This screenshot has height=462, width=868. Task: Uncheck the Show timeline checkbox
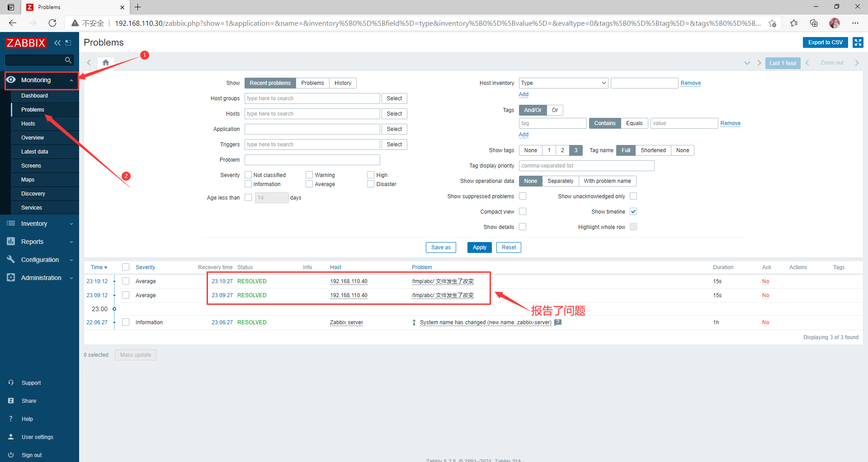pos(633,211)
